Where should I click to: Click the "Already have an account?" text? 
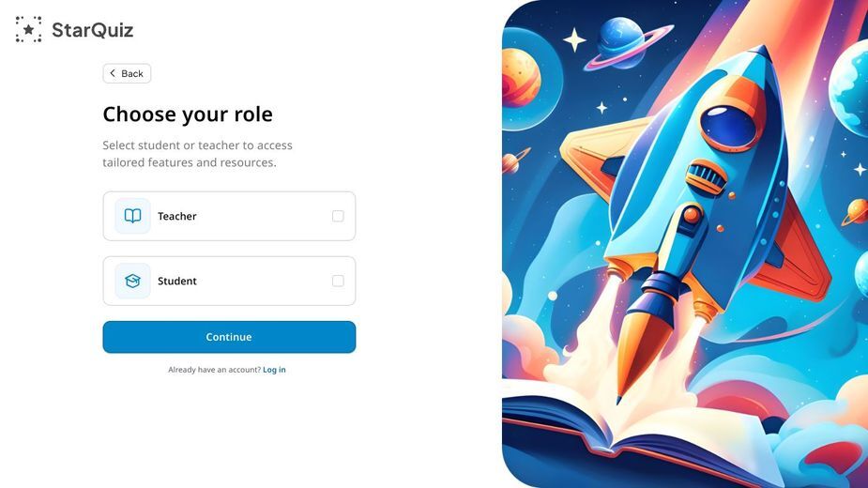pyautogui.click(x=214, y=370)
